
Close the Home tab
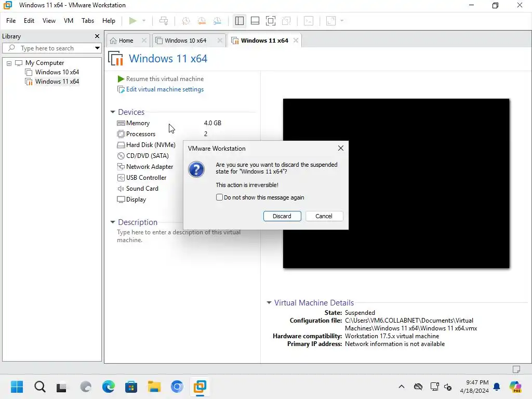(144, 41)
